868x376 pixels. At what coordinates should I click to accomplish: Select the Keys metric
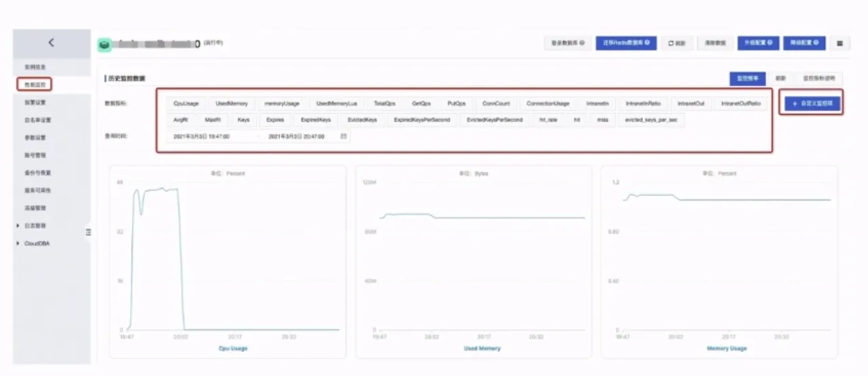click(243, 120)
